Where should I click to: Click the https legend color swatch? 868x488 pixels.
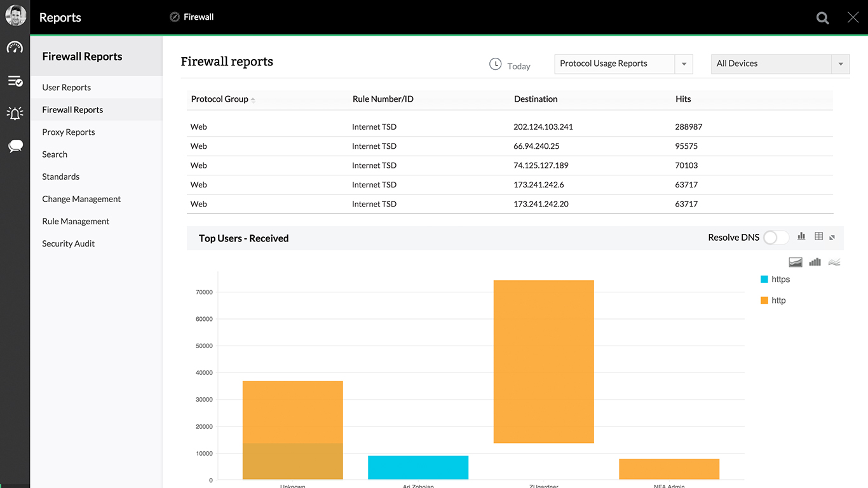tap(764, 279)
